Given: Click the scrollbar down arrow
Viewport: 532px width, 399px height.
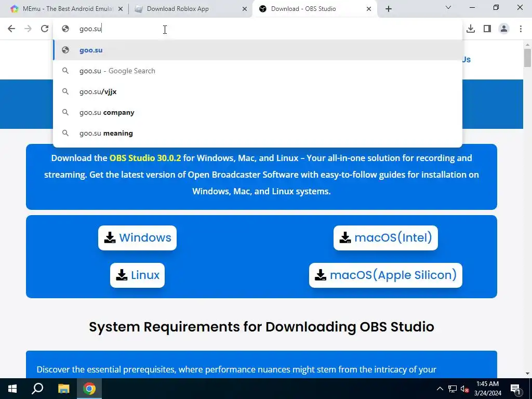Looking at the screenshot, I should [527, 374].
